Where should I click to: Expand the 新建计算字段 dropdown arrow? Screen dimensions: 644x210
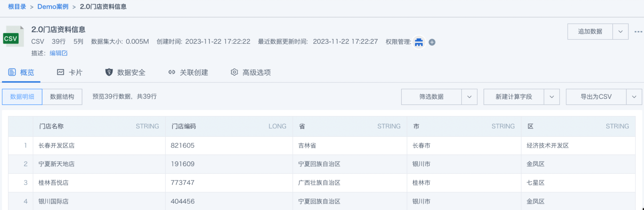pos(552,97)
